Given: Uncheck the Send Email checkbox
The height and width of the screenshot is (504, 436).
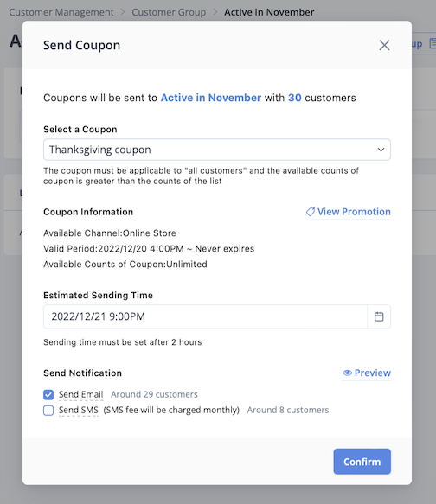Looking at the screenshot, I should (48, 394).
